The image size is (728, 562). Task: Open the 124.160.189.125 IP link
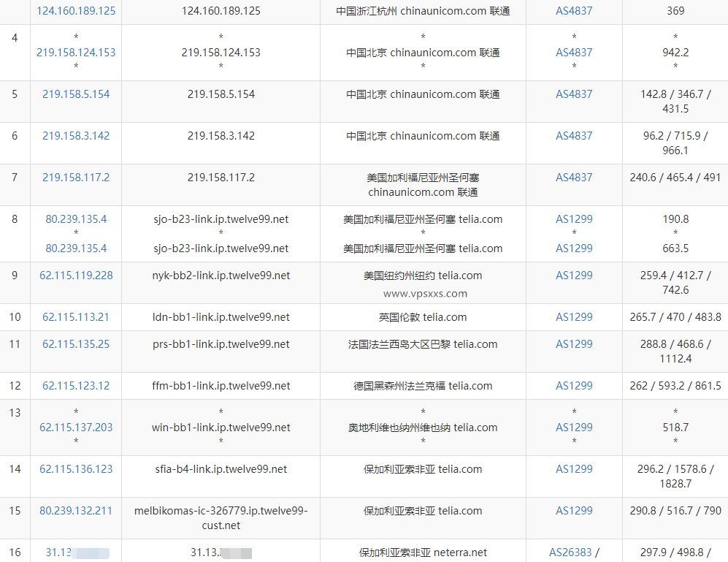tap(76, 11)
